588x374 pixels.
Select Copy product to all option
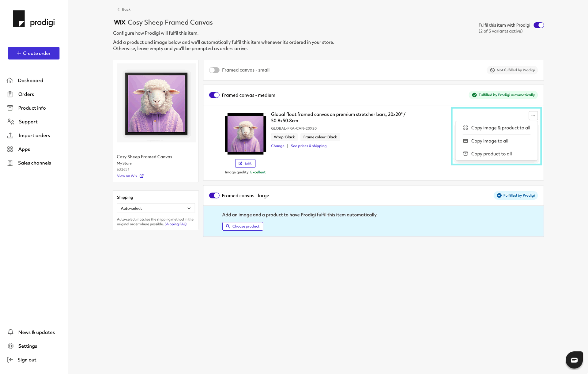coord(492,153)
